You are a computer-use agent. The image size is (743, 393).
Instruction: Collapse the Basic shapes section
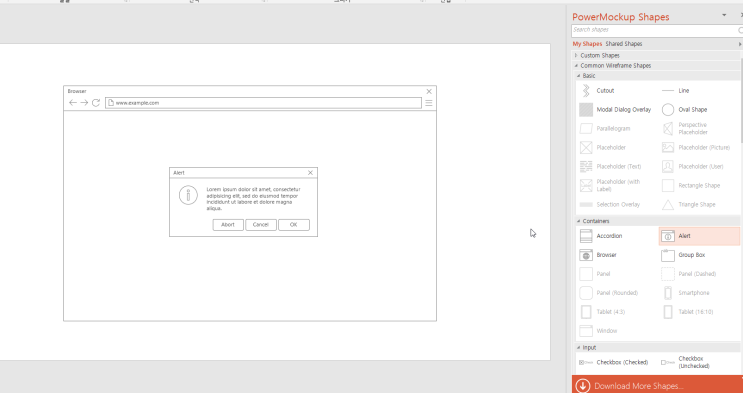pos(579,76)
